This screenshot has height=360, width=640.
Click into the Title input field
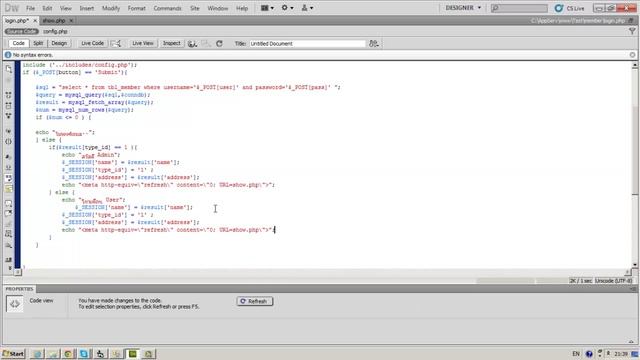[307, 43]
